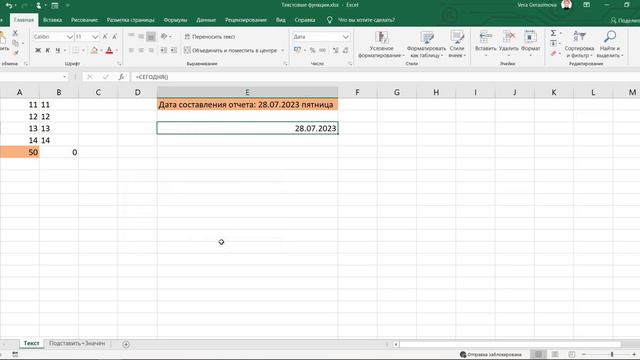Viewport: 640px width, 360px height.
Task: Click the Удалить cells button
Action: (x=509, y=42)
